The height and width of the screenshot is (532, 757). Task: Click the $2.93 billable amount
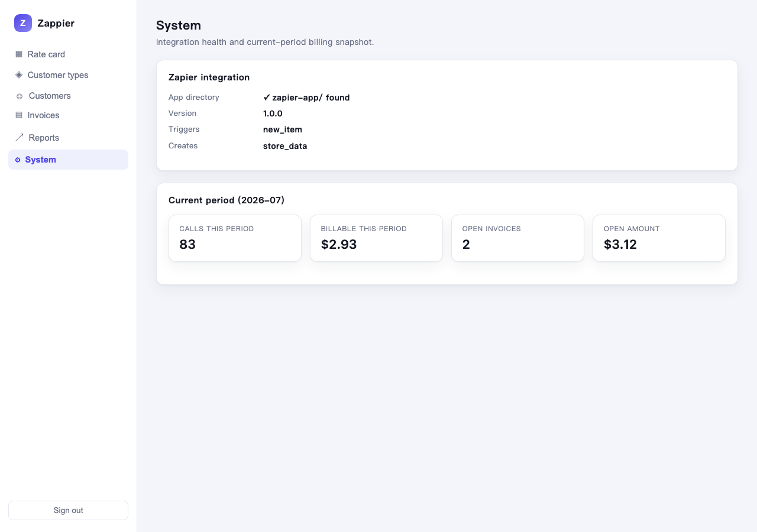[339, 245]
